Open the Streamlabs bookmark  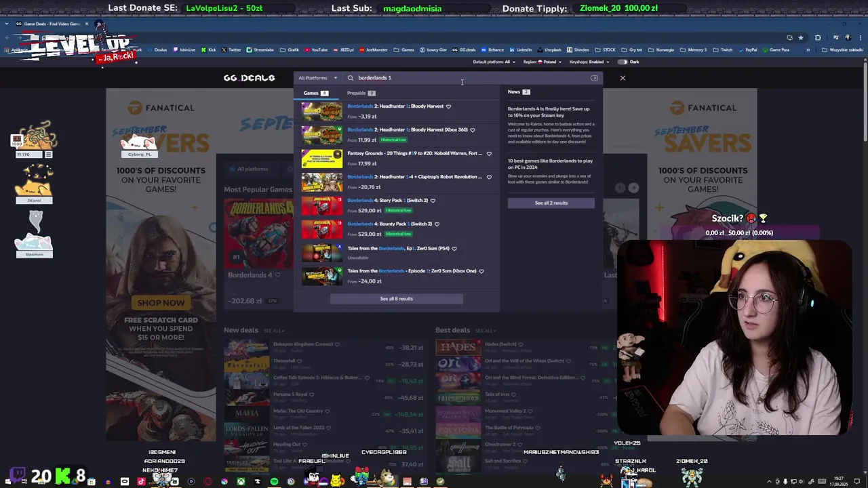pyautogui.click(x=260, y=49)
